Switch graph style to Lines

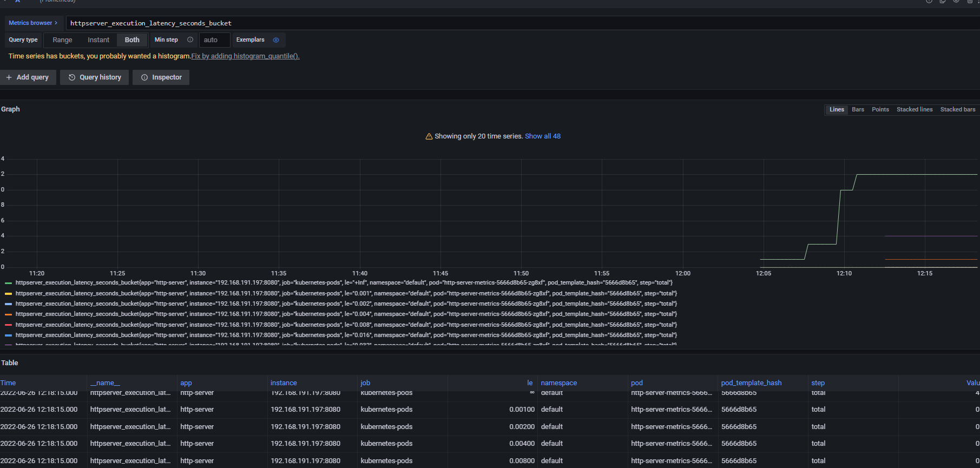click(837, 109)
